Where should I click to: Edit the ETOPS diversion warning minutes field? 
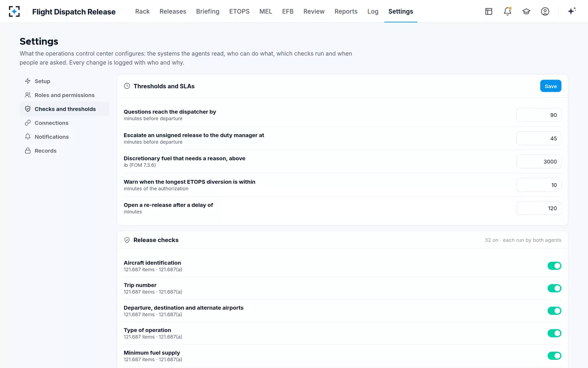coord(539,185)
